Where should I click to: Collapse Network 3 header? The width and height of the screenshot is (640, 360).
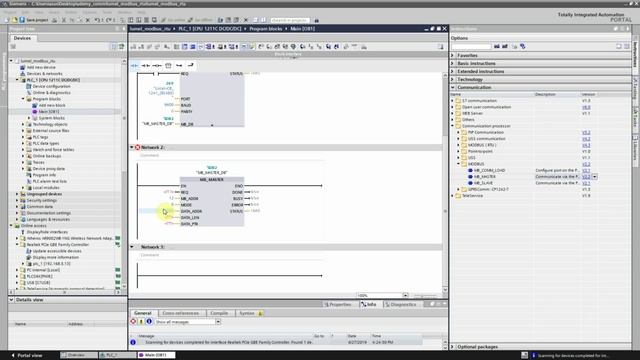coord(132,247)
